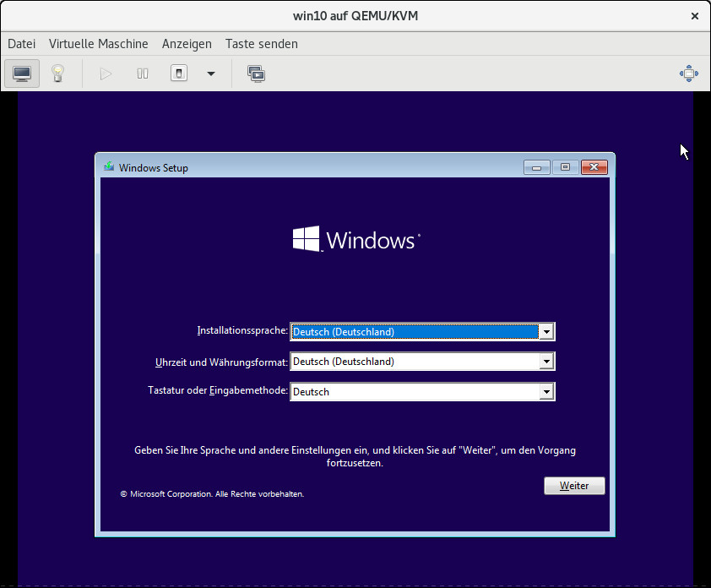Click the Windows logo in setup dialog
Screen dimensions: 711x588
(356, 239)
